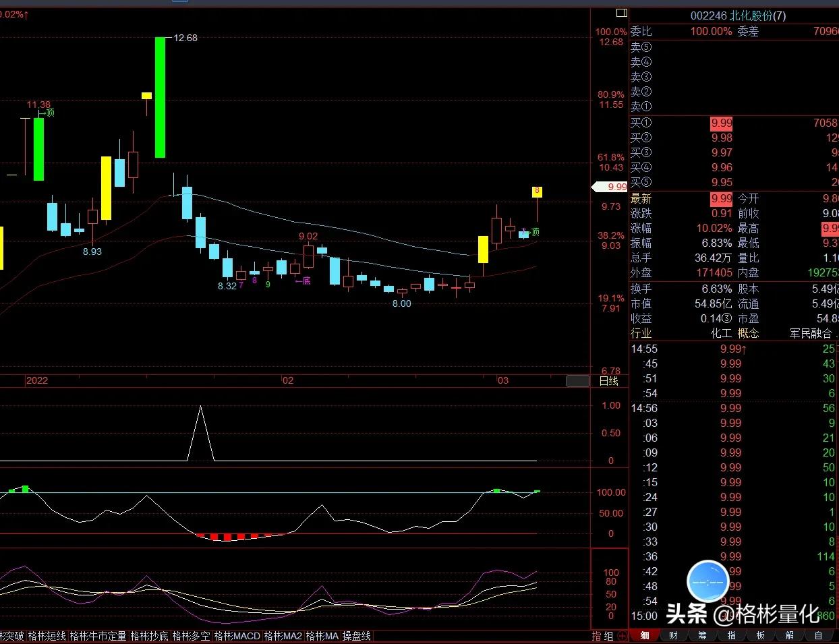Open the 日线 period selector
This screenshot has height=644, width=839.
point(608,381)
